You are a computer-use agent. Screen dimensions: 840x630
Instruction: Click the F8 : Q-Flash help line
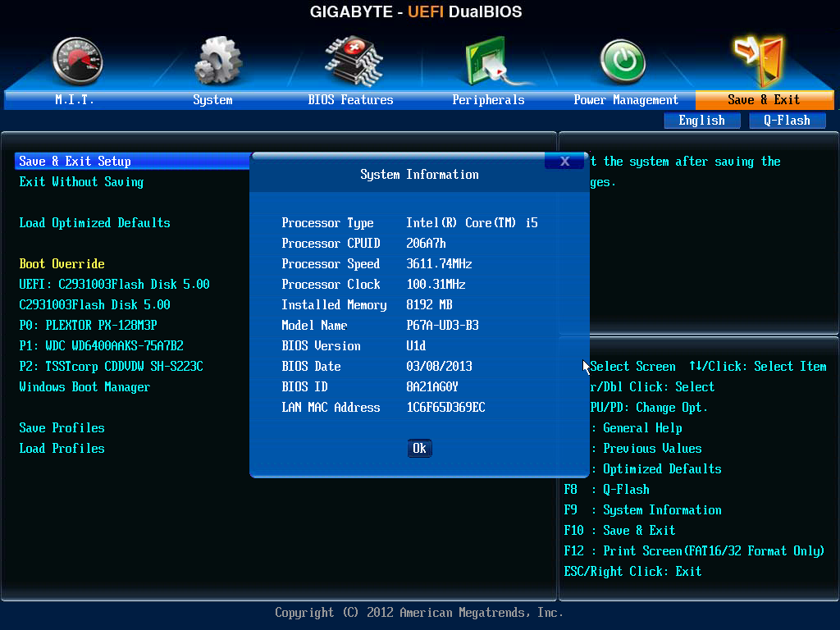(x=606, y=490)
